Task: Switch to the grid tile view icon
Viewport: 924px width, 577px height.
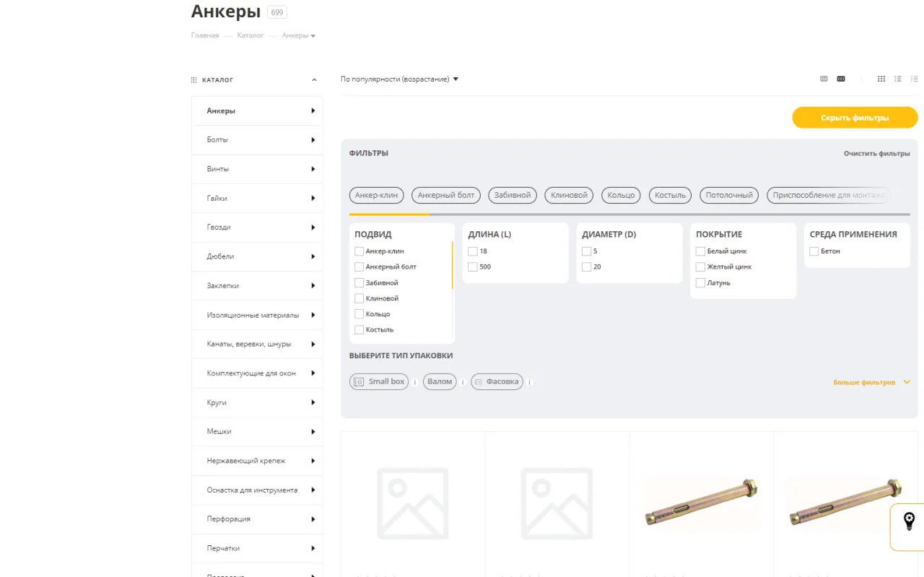Action: pos(881,79)
